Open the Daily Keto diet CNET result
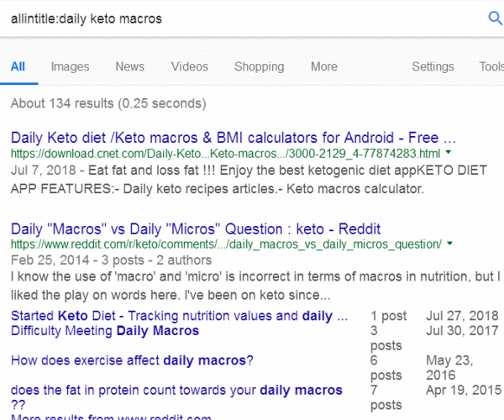The image size is (504, 420). coord(234,137)
